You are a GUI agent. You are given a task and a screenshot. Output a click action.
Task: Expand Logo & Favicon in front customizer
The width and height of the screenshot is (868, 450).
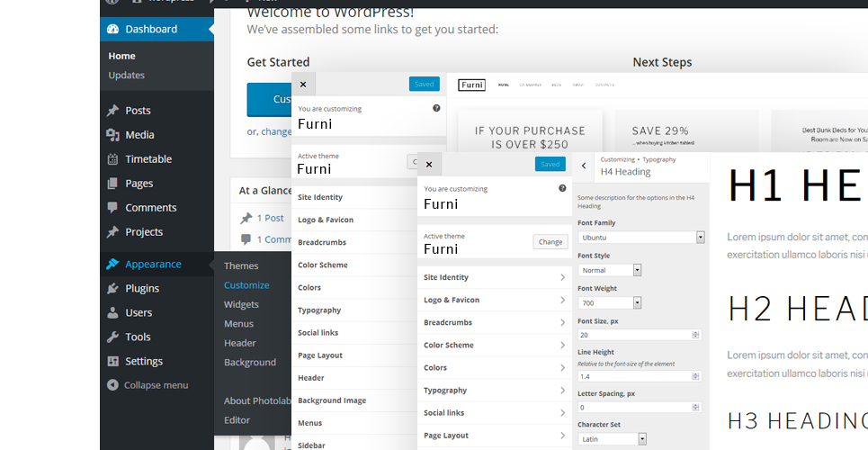click(495, 300)
